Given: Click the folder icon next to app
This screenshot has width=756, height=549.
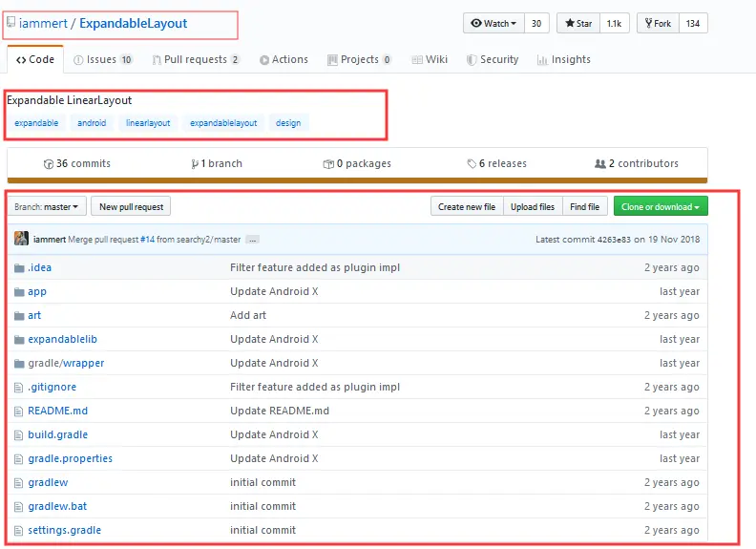Looking at the screenshot, I should 19,292.
